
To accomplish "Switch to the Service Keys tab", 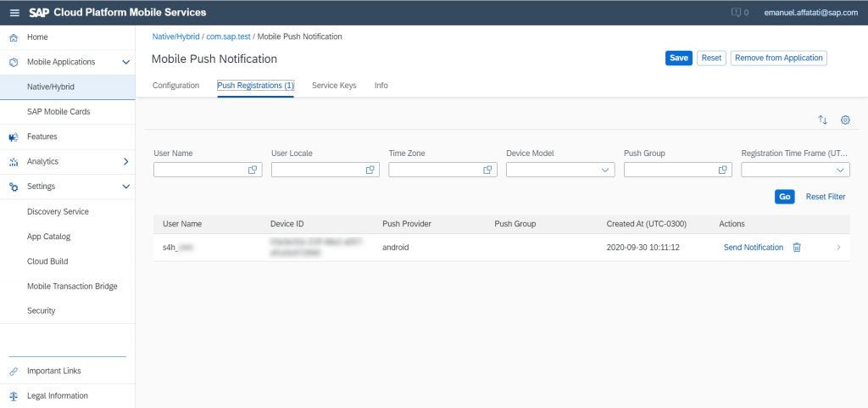I will [x=334, y=86].
